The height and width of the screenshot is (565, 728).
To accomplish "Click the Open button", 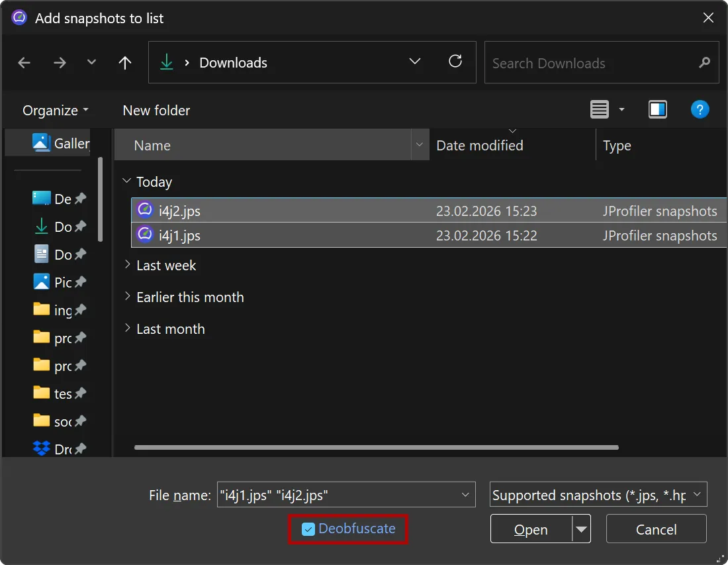I will pyautogui.click(x=531, y=529).
